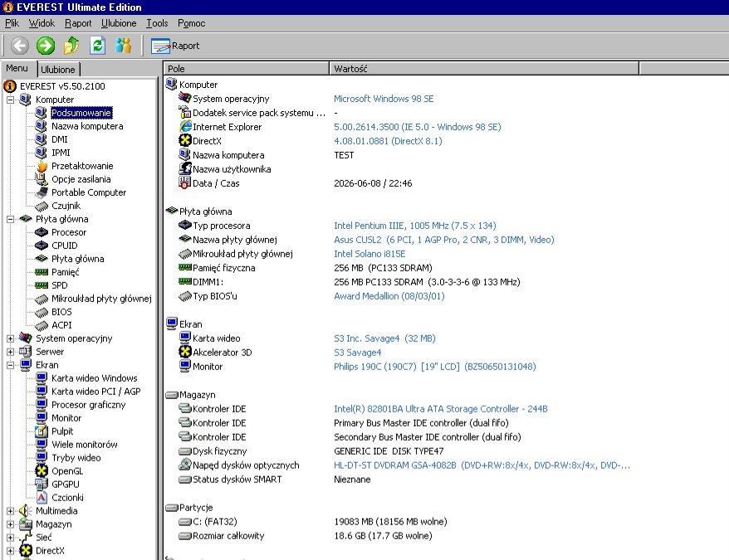Select the SPD memory icon
The width and height of the screenshot is (729, 560).
point(42,285)
